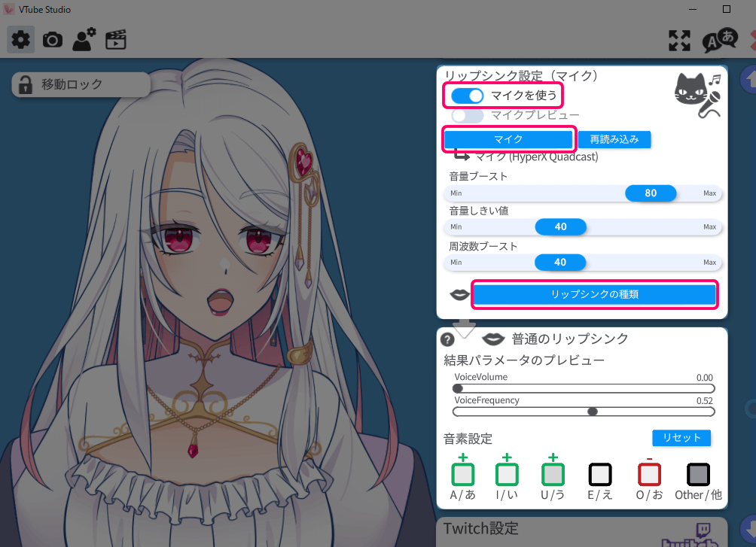Click the リップシンク設定（マイク） heading
Image resolution: width=756 pixels, height=547 pixels.
click(521, 76)
